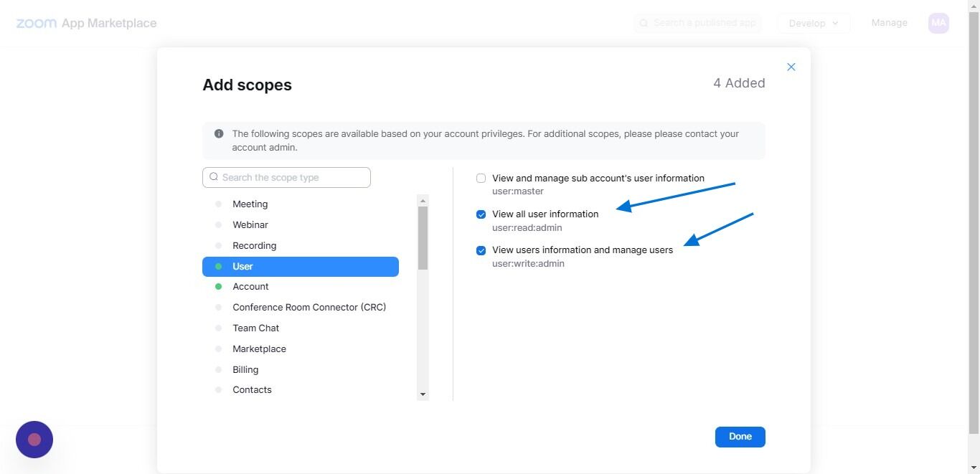Click the page scrollbar up arrow

click(974, 6)
